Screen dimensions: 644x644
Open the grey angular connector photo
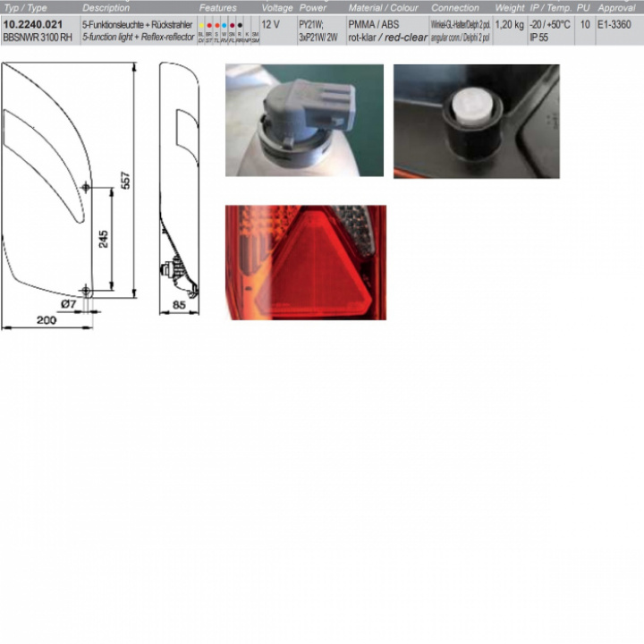[304, 120]
